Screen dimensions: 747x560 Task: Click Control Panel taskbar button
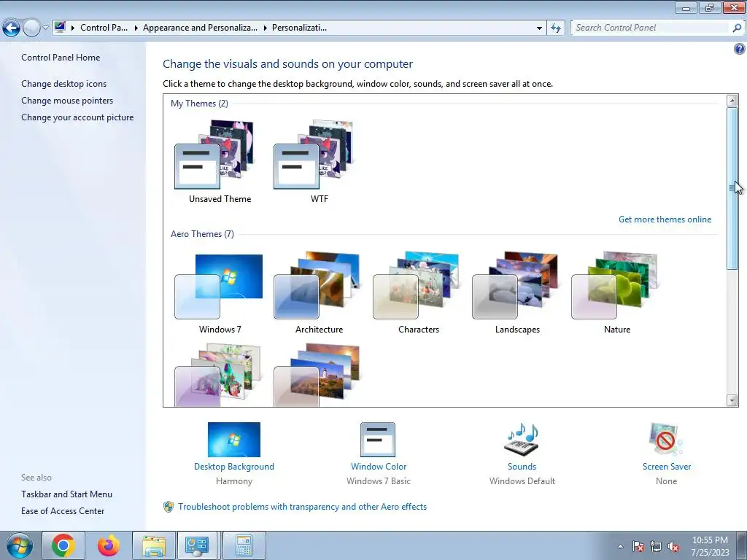click(198, 545)
